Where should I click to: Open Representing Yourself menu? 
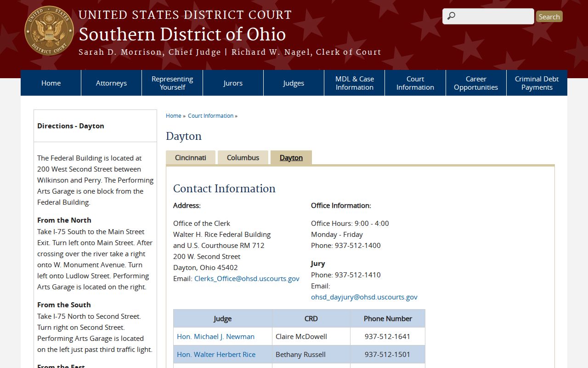click(172, 83)
